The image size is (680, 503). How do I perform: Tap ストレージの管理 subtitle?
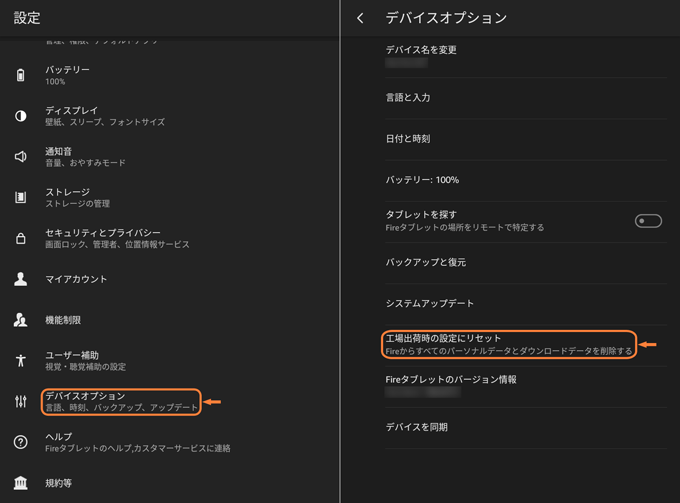coord(78,204)
